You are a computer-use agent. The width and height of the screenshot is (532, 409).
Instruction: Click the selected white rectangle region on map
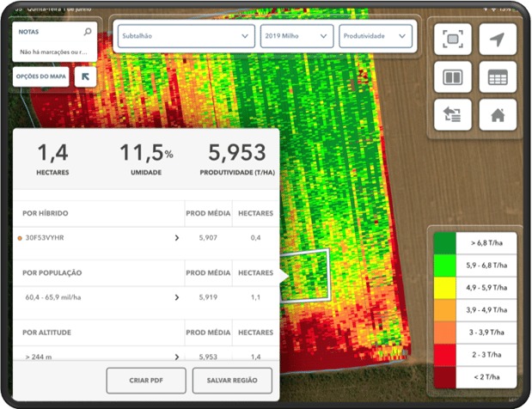307,273
